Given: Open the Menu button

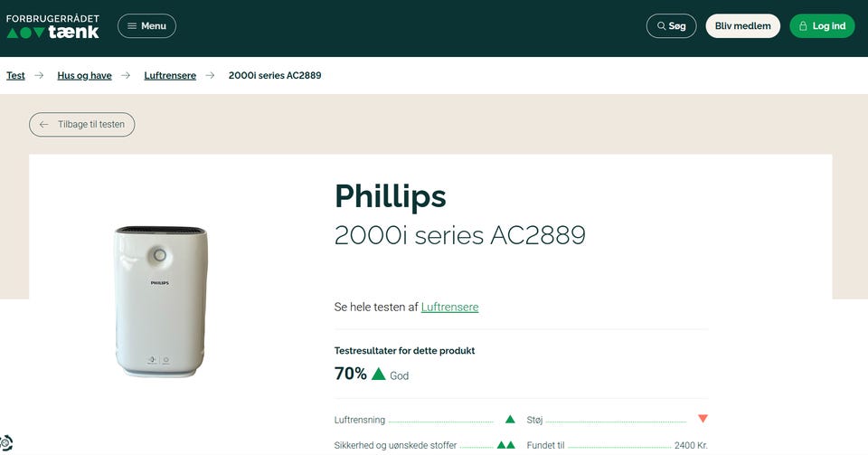Looking at the screenshot, I should [x=146, y=26].
